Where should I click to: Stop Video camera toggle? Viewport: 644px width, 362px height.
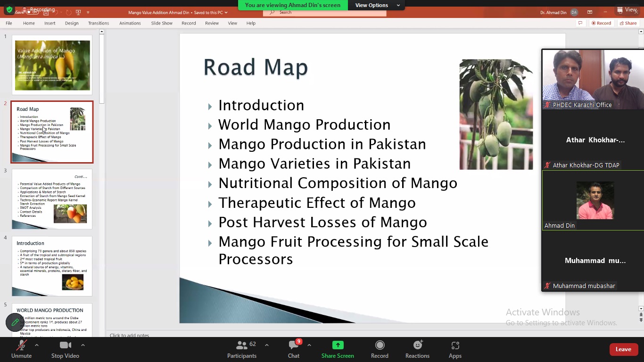tap(65, 349)
